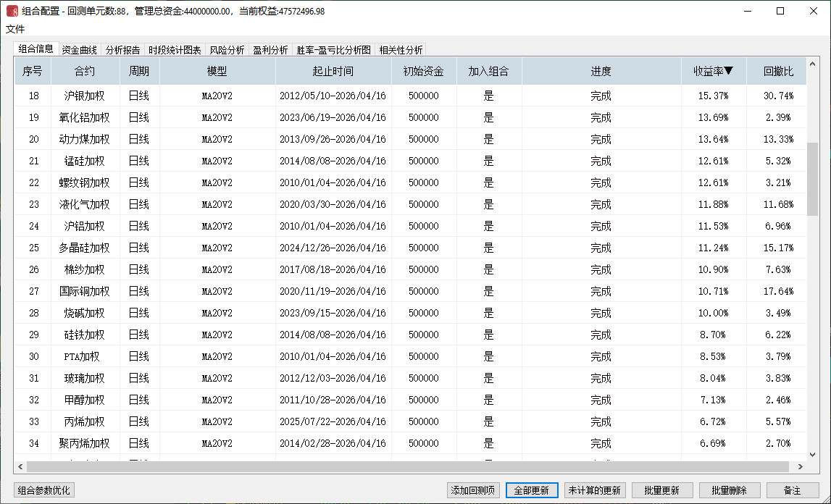This screenshot has height=504, width=831.
Task: Select the 沪银加权 row
Action: tap(85, 96)
